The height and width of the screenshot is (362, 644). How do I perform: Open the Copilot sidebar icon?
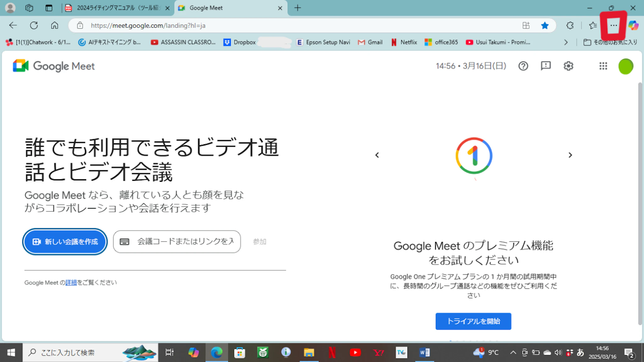633,25
